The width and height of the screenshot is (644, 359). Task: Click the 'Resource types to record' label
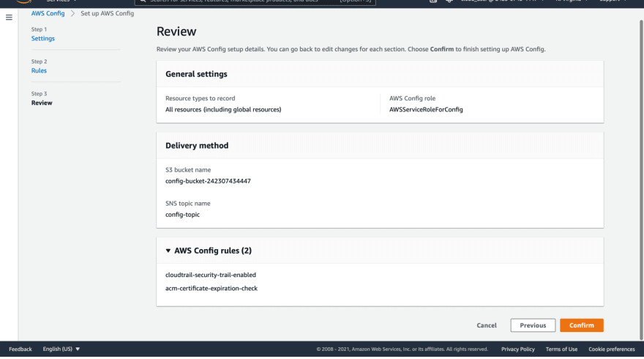[201, 98]
